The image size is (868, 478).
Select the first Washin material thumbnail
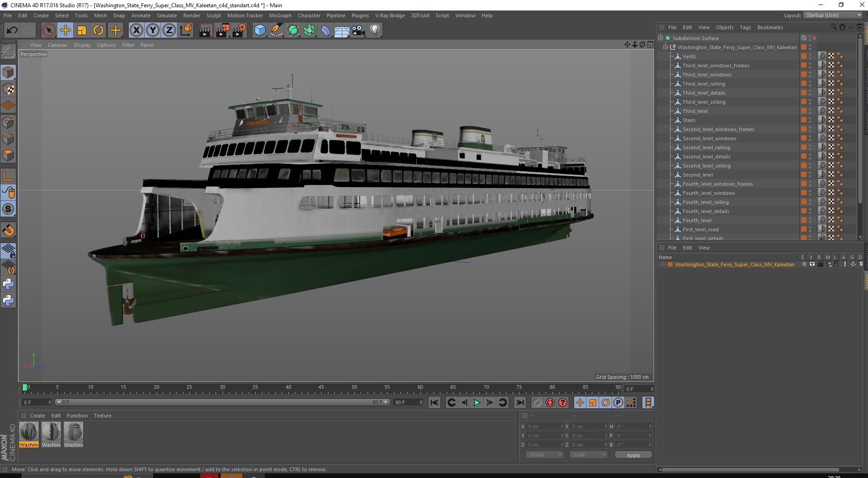point(29,434)
